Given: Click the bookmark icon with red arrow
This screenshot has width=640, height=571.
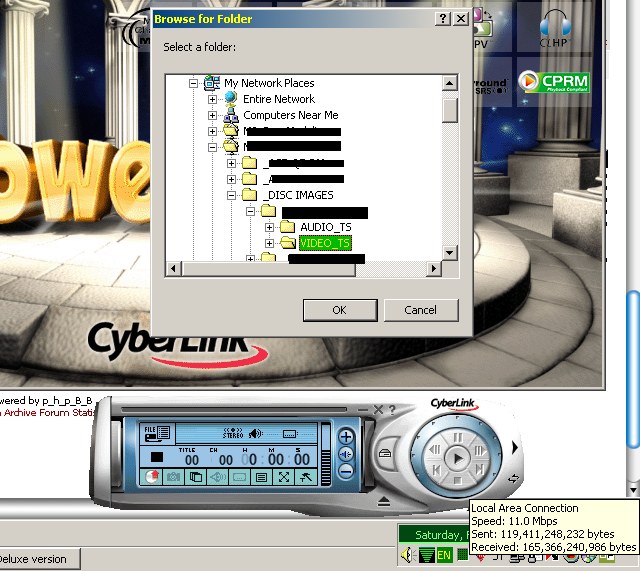Looking at the screenshot, I should click(x=151, y=477).
